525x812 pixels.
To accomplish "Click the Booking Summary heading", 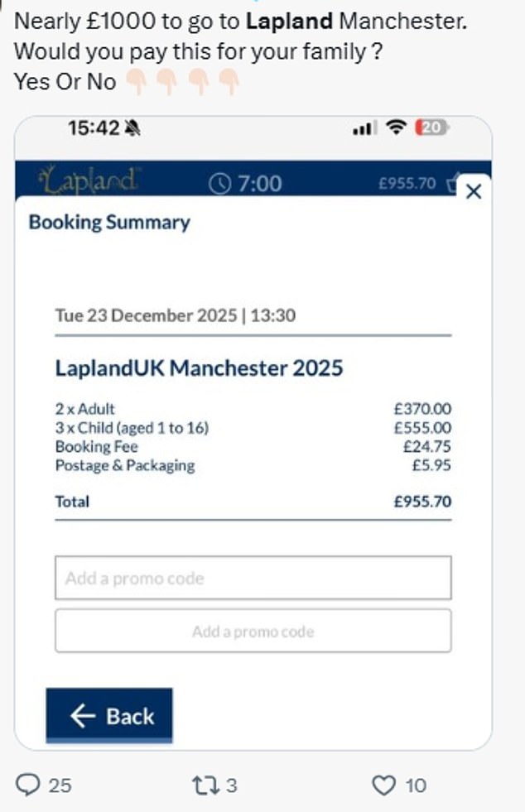I will 109,222.
